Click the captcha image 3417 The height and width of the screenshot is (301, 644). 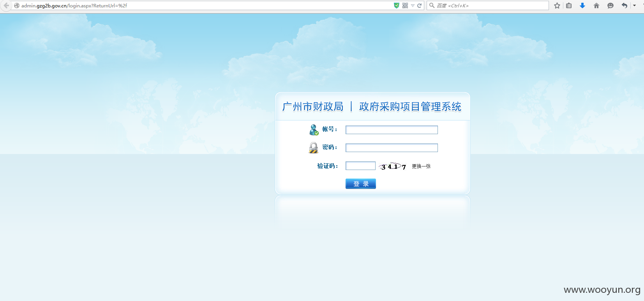tap(393, 166)
